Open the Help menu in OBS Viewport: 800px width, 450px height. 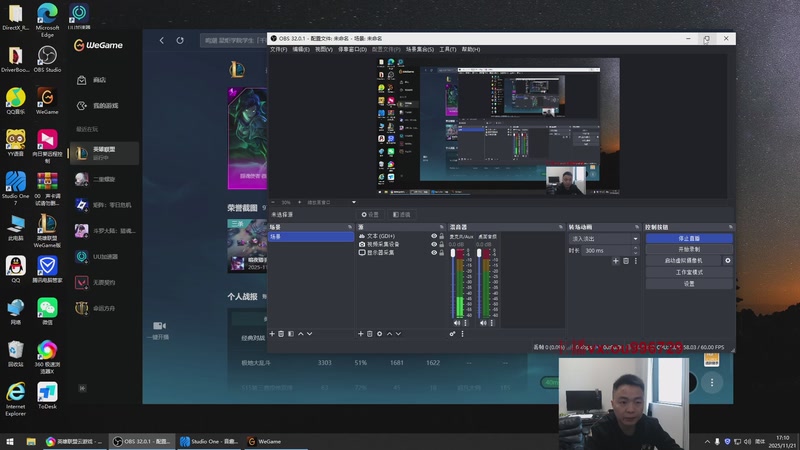471,49
